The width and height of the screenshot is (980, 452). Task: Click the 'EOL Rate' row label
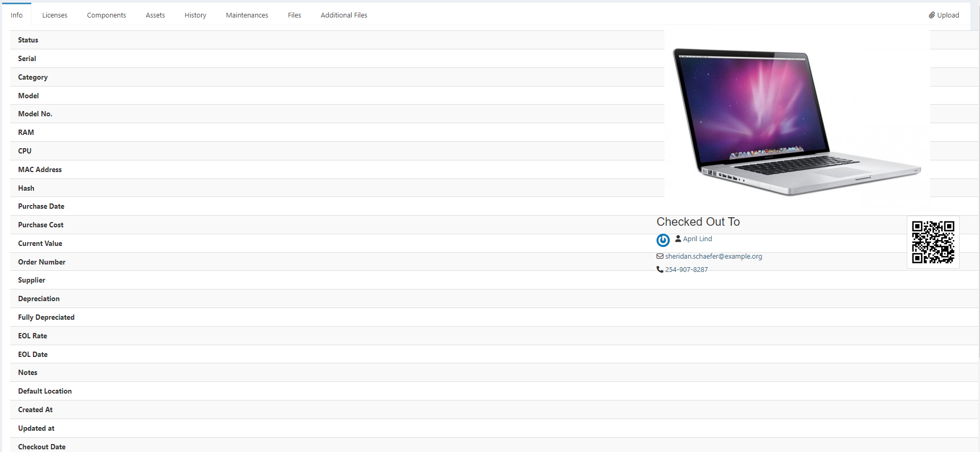[x=32, y=336]
